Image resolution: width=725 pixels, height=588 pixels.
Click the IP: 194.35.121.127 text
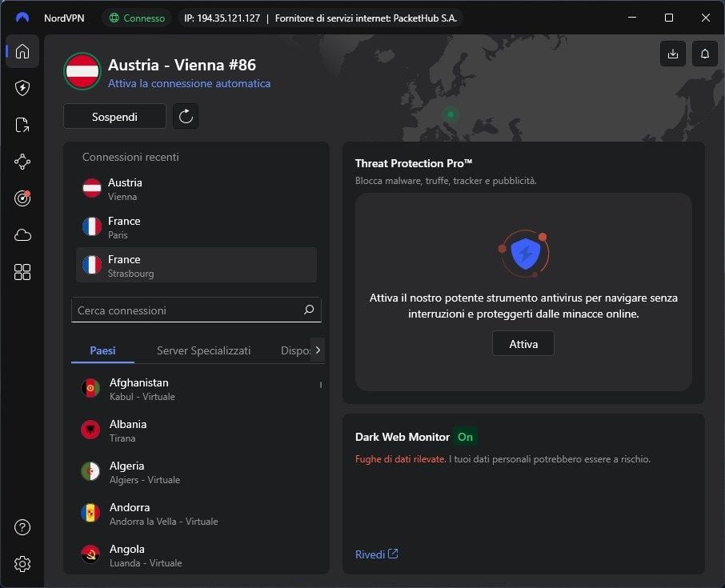click(222, 18)
